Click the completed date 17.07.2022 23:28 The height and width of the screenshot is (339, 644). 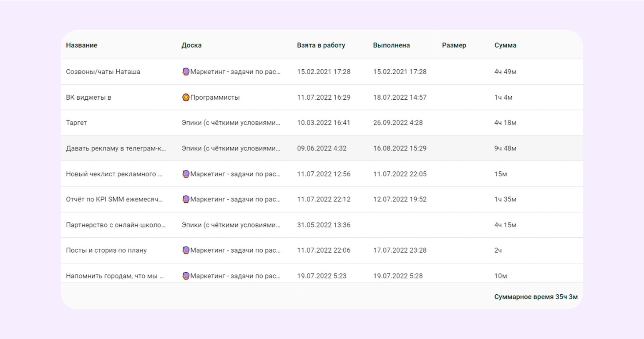[400, 250]
